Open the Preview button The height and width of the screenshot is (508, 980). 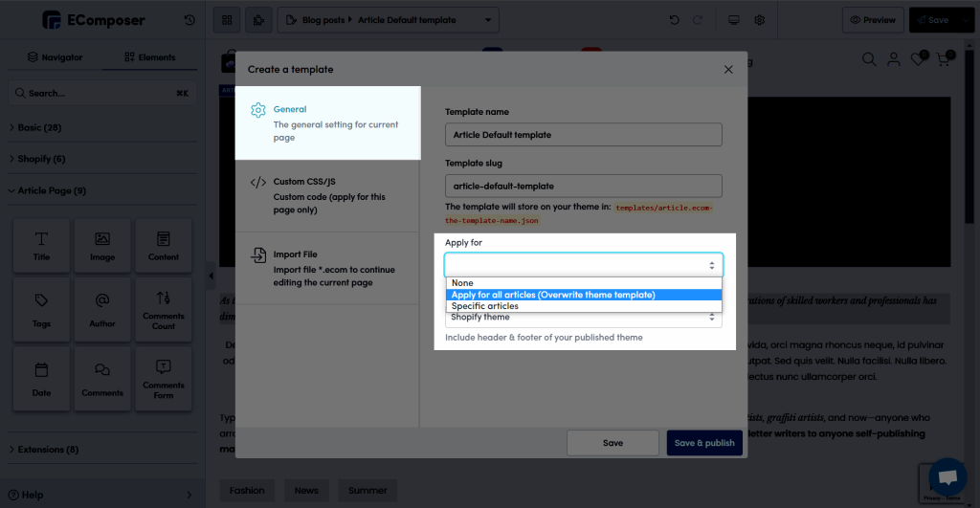873,20
